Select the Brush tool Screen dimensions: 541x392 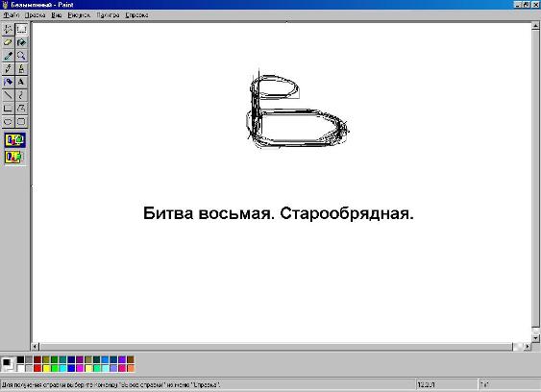[x=21, y=68]
